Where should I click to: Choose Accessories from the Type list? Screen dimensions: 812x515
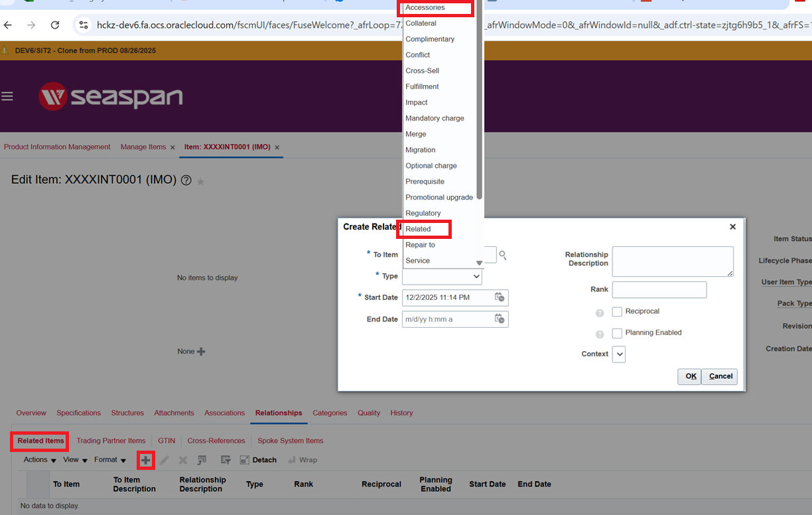pyautogui.click(x=425, y=7)
